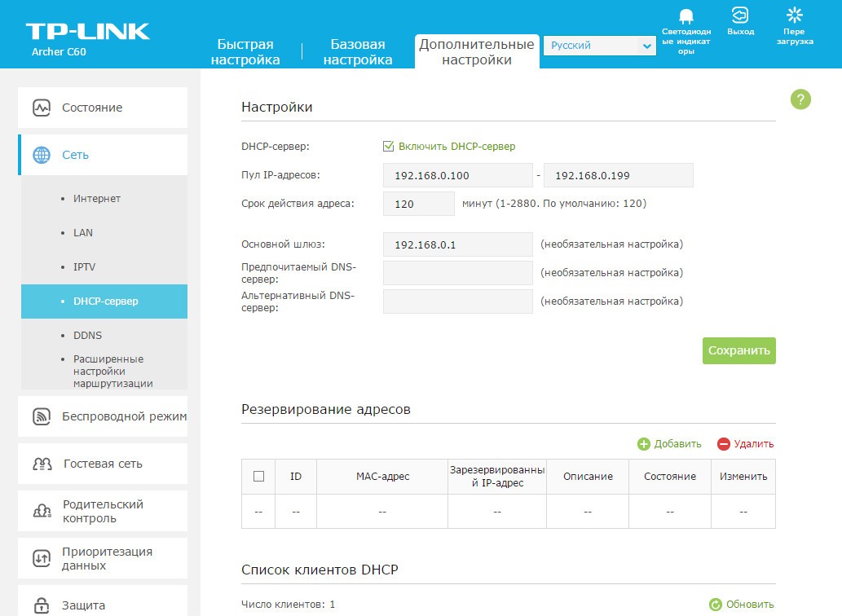
Task: Click the LED indicators icon in header
Action: click(x=686, y=16)
